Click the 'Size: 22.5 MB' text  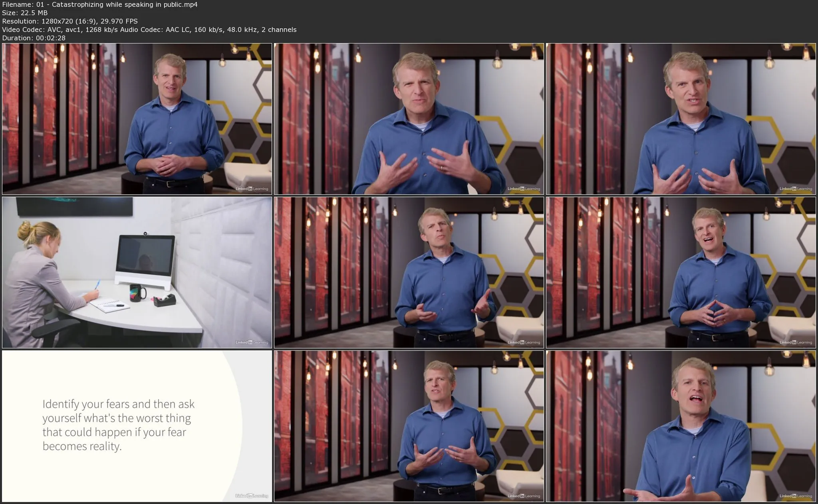click(25, 13)
